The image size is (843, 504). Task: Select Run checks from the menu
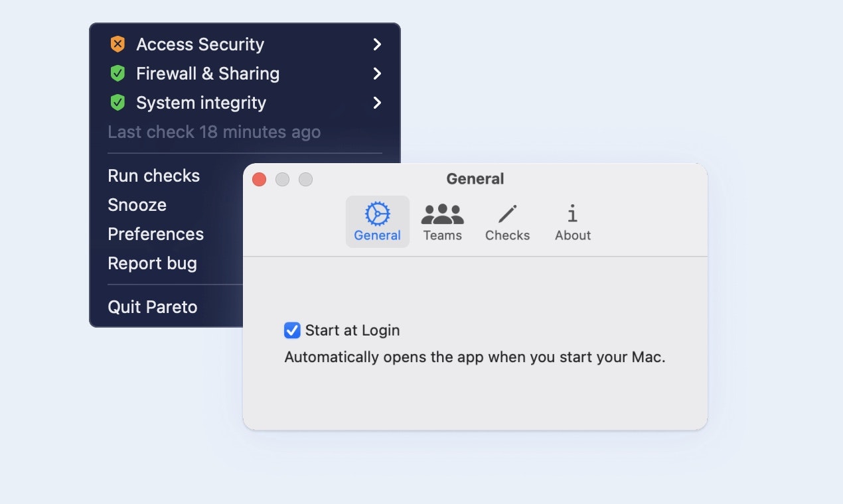coord(153,175)
